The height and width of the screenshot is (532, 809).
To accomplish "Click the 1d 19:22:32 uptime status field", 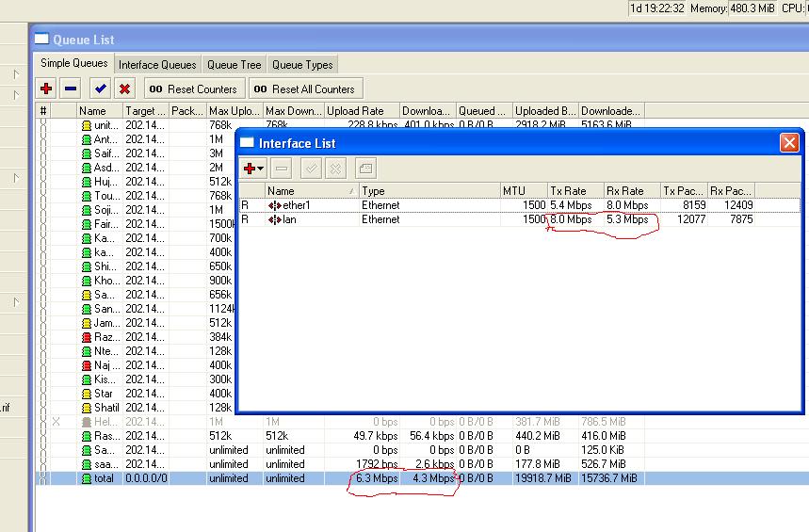I will (656, 8).
